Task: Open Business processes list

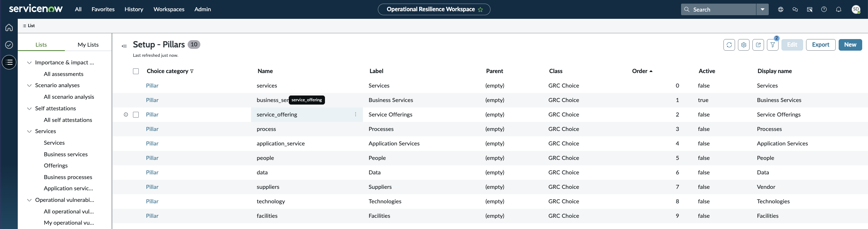Action: 68,177
